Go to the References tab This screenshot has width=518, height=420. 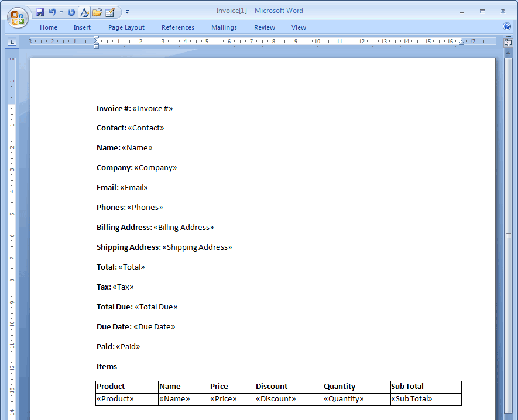click(178, 27)
